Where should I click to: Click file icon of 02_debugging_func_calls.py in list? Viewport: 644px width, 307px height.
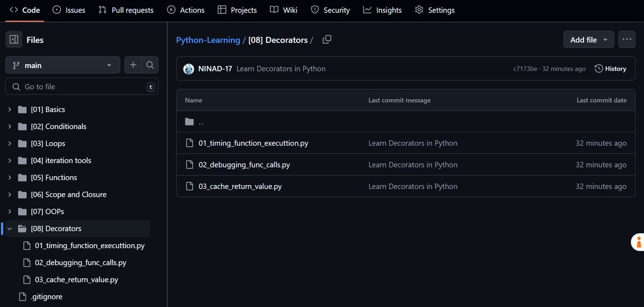pyautogui.click(x=189, y=165)
